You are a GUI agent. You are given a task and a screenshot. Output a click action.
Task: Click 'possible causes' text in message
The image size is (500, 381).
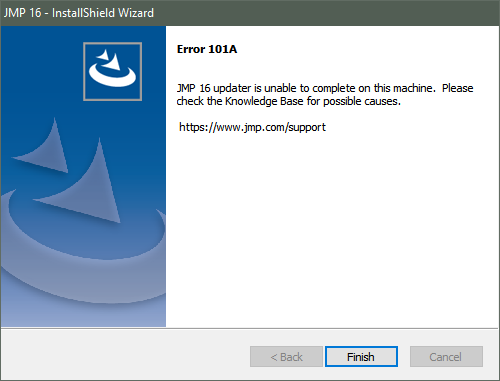362,102
